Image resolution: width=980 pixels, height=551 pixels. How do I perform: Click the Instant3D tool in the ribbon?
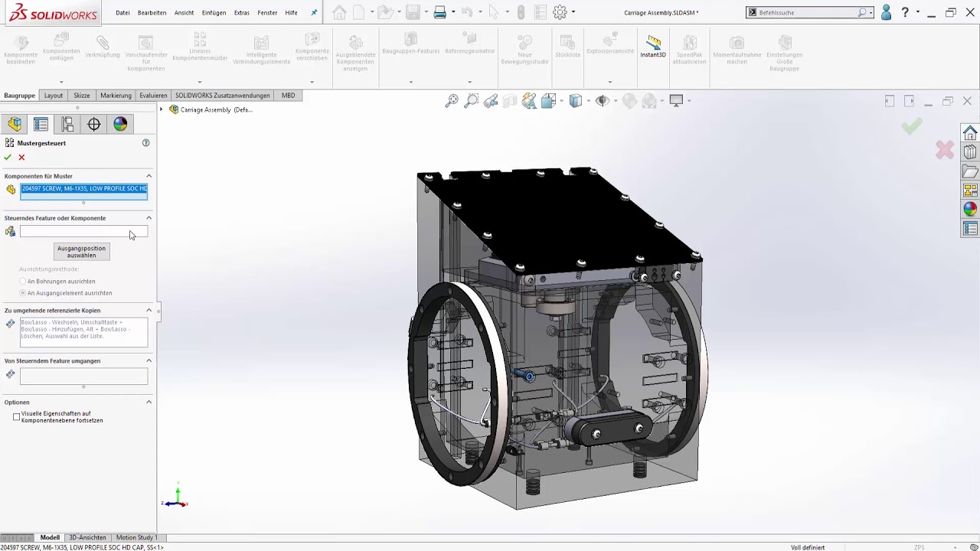pyautogui.click(x=653, y=47)
